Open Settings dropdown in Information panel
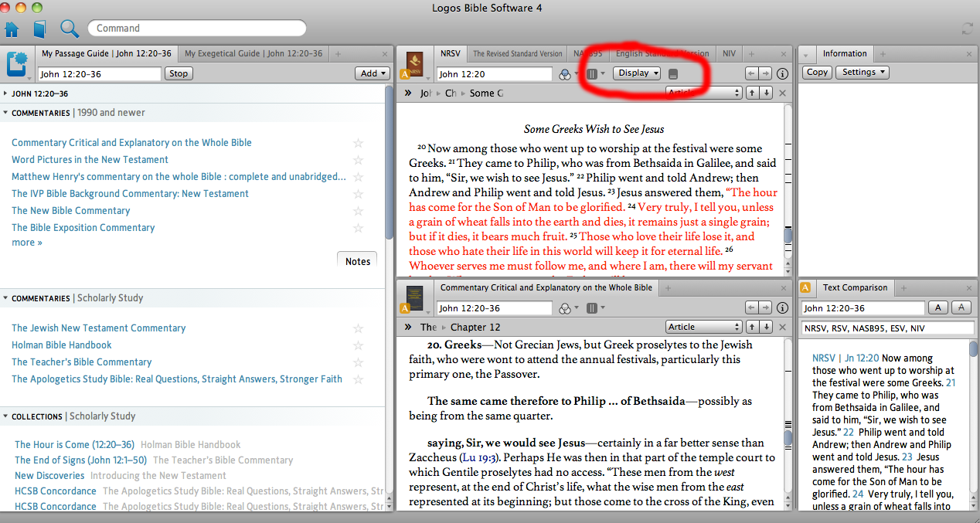Image resolution: width=980 pixels, height=523 pixels. (863, 72)
